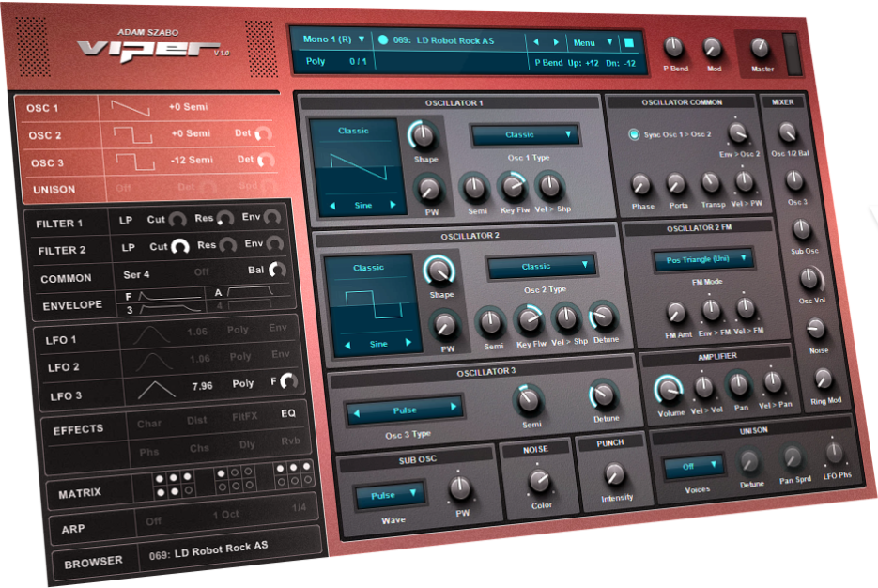Image resolution: width=878 pixels, height=588 pixels.
Task: Select the UNISON section tab
Action: [x=54, y=190]
